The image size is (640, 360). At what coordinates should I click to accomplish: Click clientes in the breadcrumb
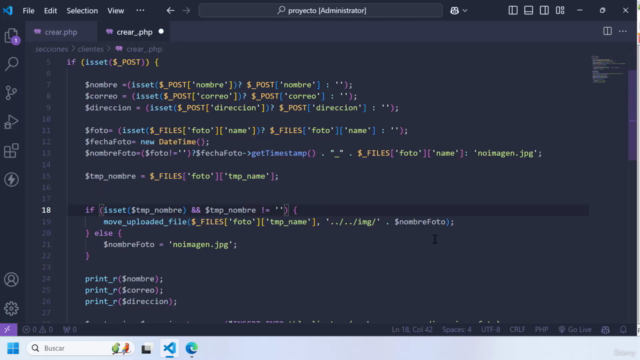coord(91,49)
